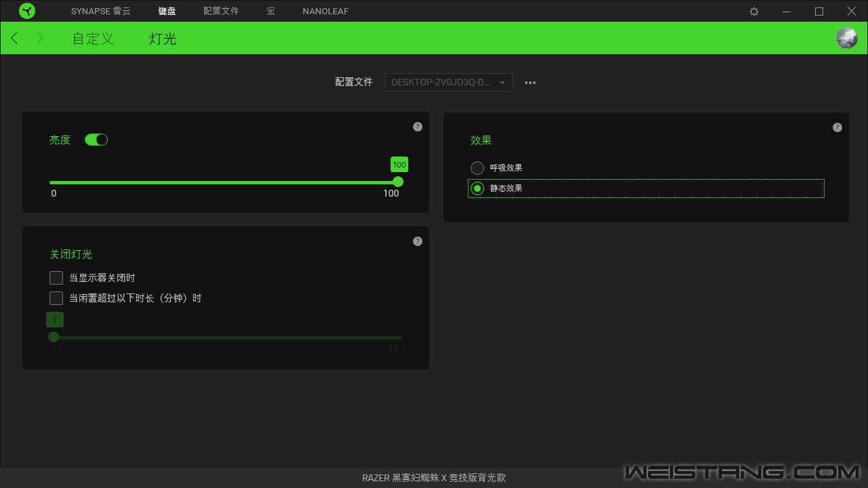Click the idle time slider handle

[54, 337]
